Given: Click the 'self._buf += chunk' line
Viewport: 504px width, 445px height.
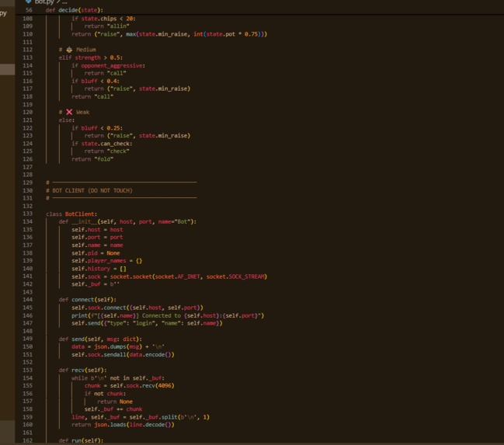Looking at the screenshot, I should click(113, 409).
